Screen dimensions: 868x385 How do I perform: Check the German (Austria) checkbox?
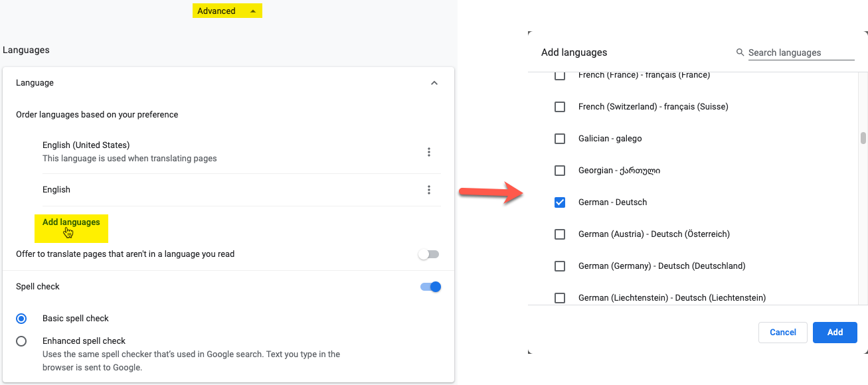point(560,234)
